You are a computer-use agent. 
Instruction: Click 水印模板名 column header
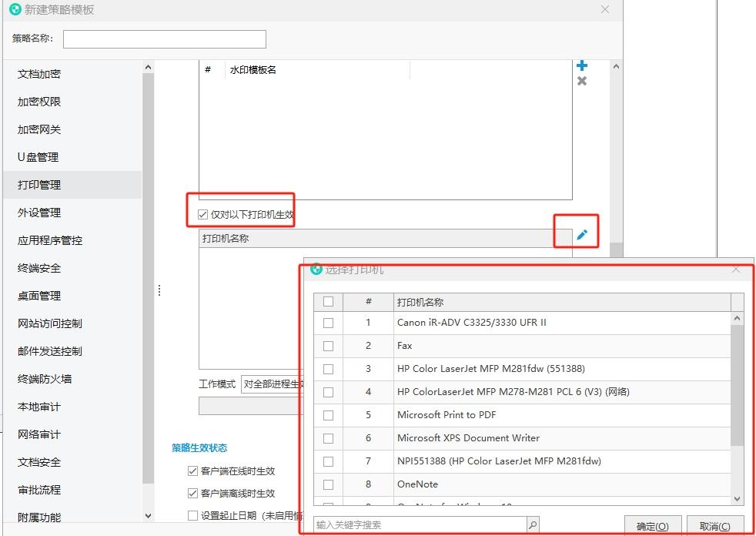click(317, 70)
